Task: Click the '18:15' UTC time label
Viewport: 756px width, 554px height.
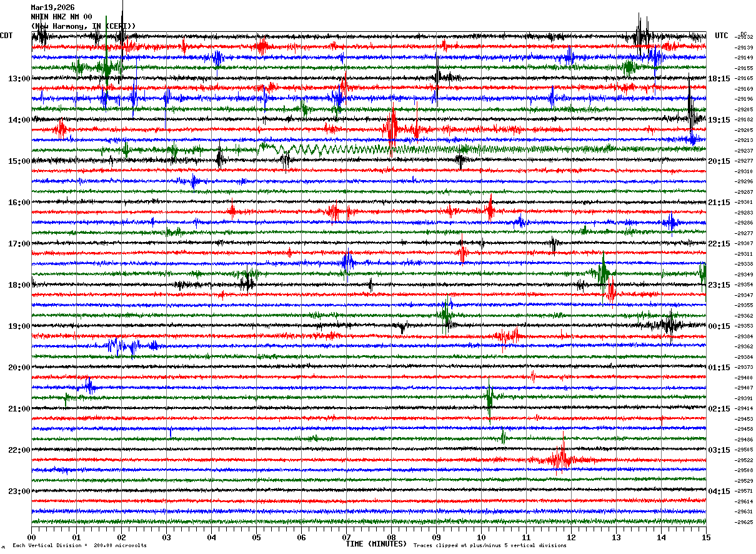Action: [x=719, y=79]
